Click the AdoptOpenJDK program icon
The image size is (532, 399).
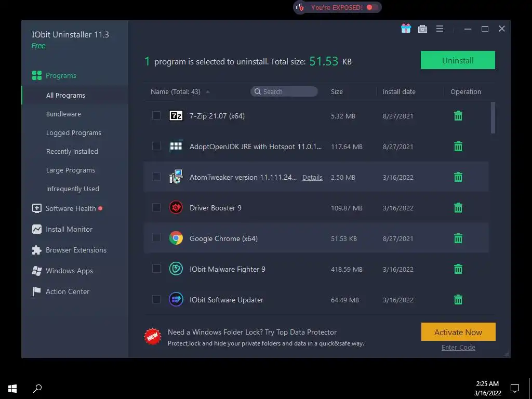176,146
